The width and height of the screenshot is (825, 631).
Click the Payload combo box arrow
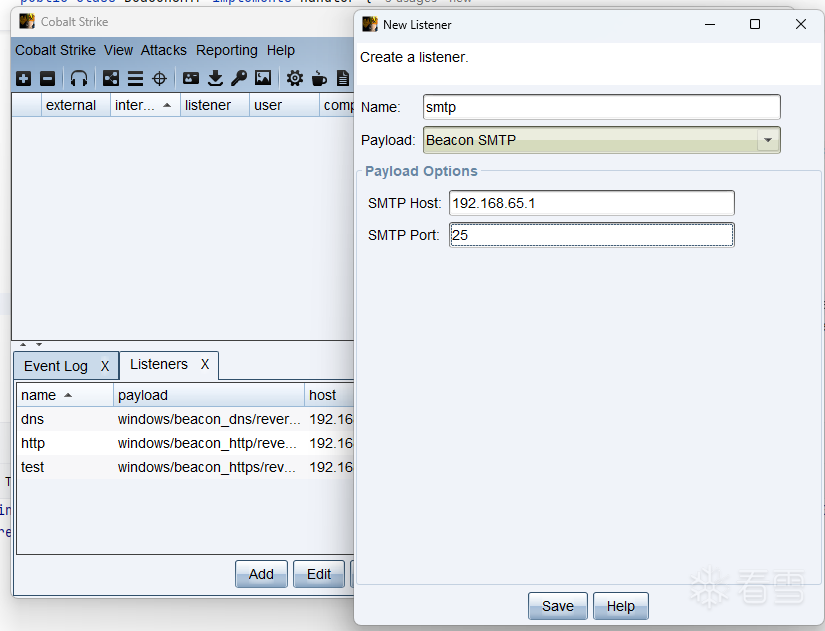768,141
